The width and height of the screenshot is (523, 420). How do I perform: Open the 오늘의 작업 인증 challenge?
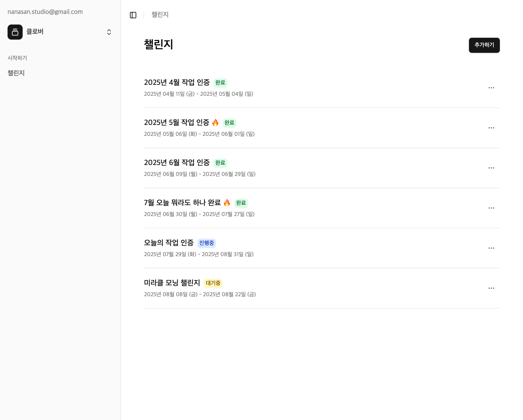click(169, 243)
